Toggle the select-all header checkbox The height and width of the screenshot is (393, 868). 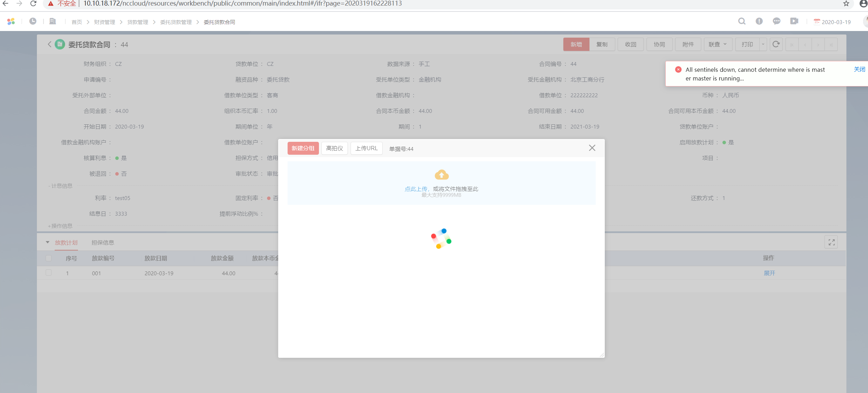(48, 258)
